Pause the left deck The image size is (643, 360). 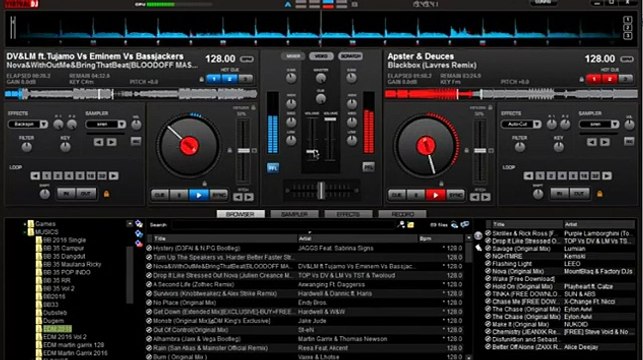point(179,195)
